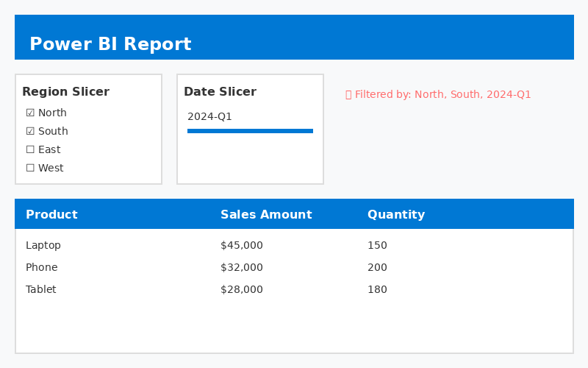Viewport: 588px width, 368px height.
Task: Select the Laptop row
Action: click(43, 245)
